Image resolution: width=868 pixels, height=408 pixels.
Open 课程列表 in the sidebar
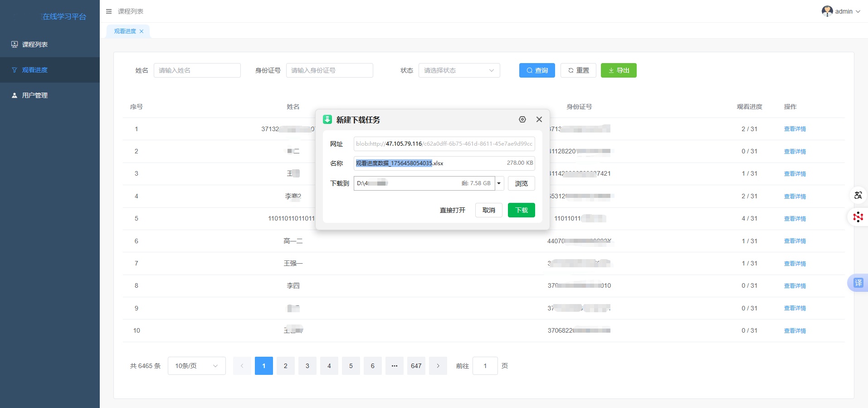35,44
